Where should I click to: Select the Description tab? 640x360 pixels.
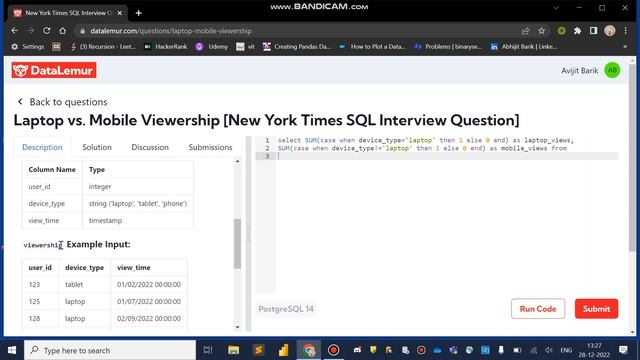point(42,147)
